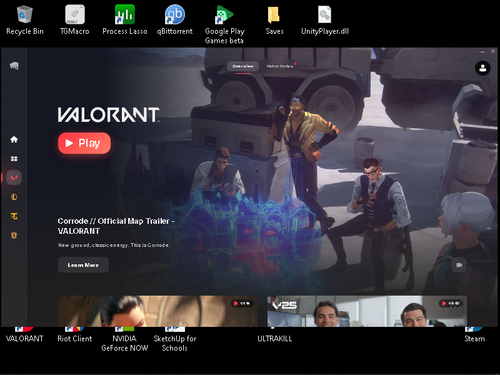
Task: Open the Legends of Runeterra sidebar icon
Action: click(x=14, y=236)
